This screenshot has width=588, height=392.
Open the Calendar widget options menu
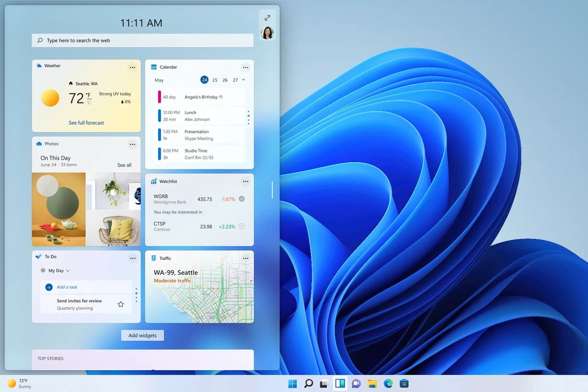[245, 67]
